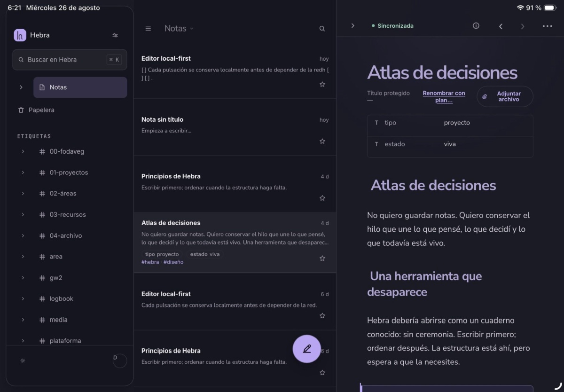
Task: Star the Editor local-first note from hoy
Action: (322, 84)
